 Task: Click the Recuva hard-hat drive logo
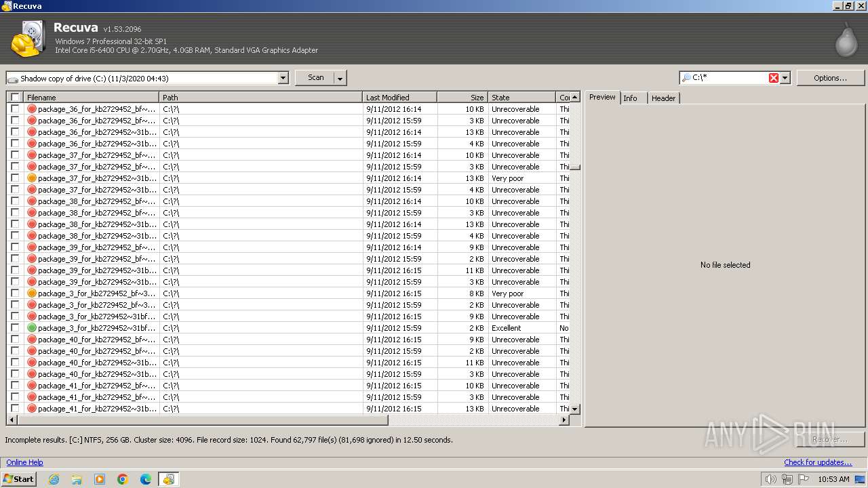(27, 39)
